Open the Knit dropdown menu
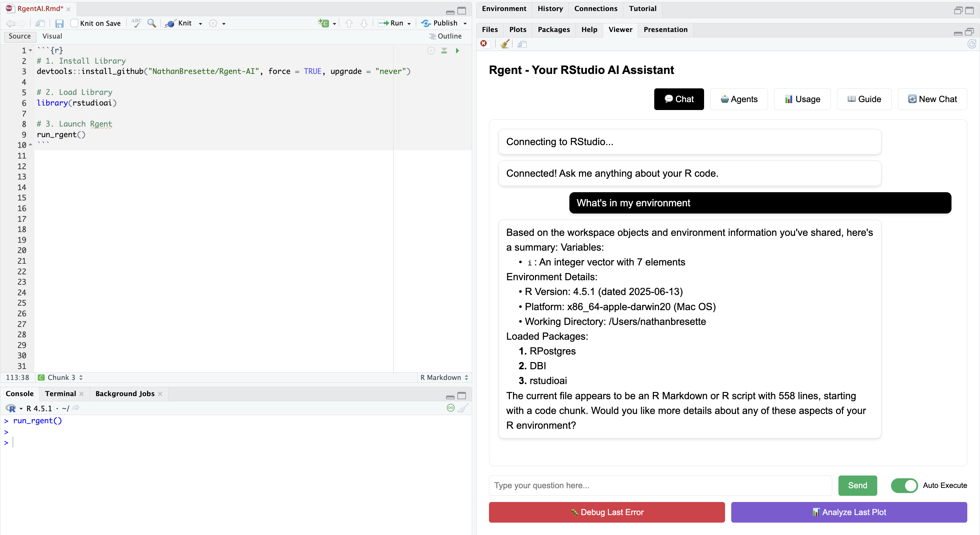 (x=200, y=23)
